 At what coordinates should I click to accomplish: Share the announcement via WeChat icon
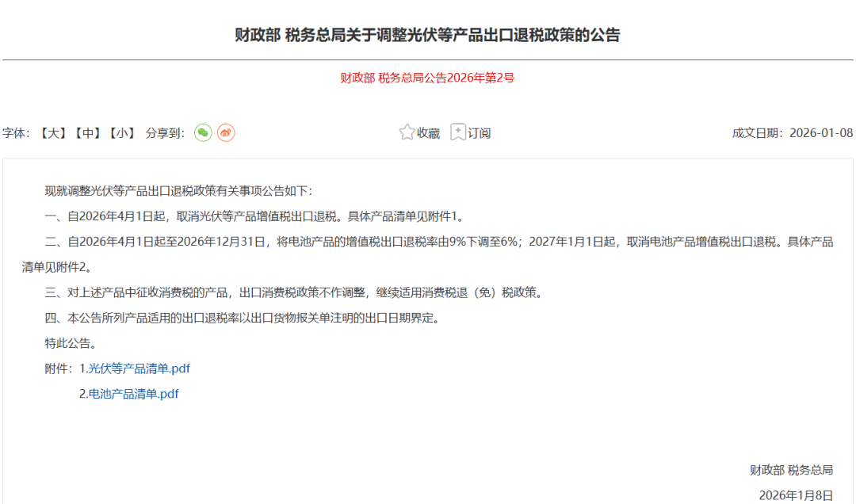coord(204,133)
